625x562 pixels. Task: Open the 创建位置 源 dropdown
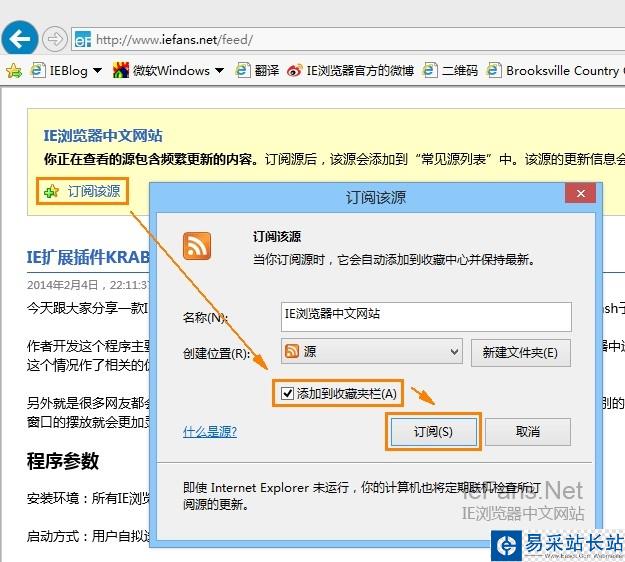click(x=371, y=352)
